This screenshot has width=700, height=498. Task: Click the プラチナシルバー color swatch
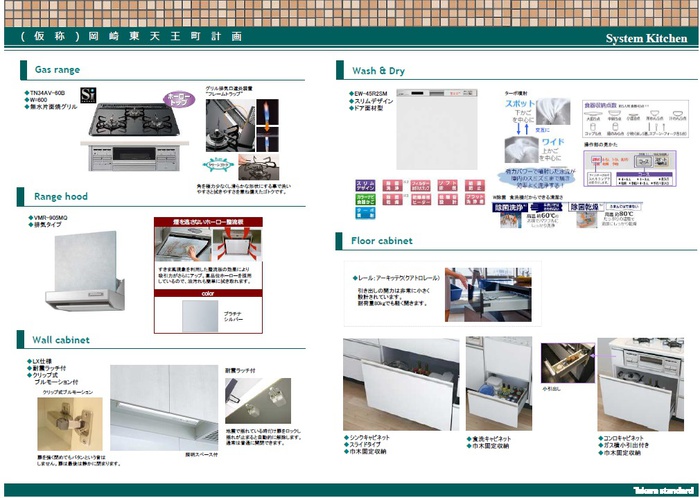(x=200, y=316)
